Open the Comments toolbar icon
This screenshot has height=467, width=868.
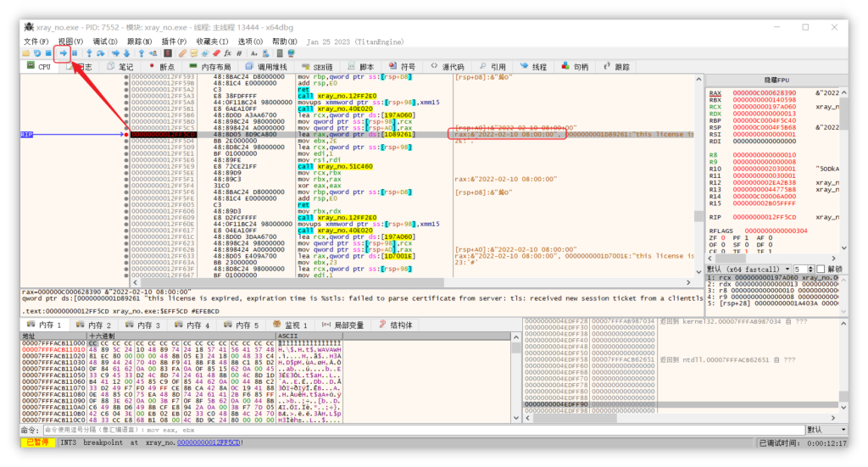click(194, 53)
